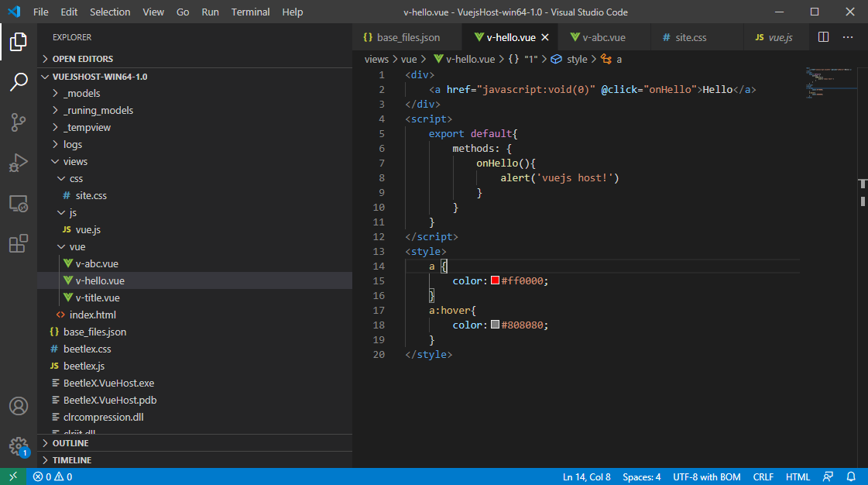Viewport: 868px width, 485px height.
Task: Change indentation via Spaces: 4
Action: 641,476
